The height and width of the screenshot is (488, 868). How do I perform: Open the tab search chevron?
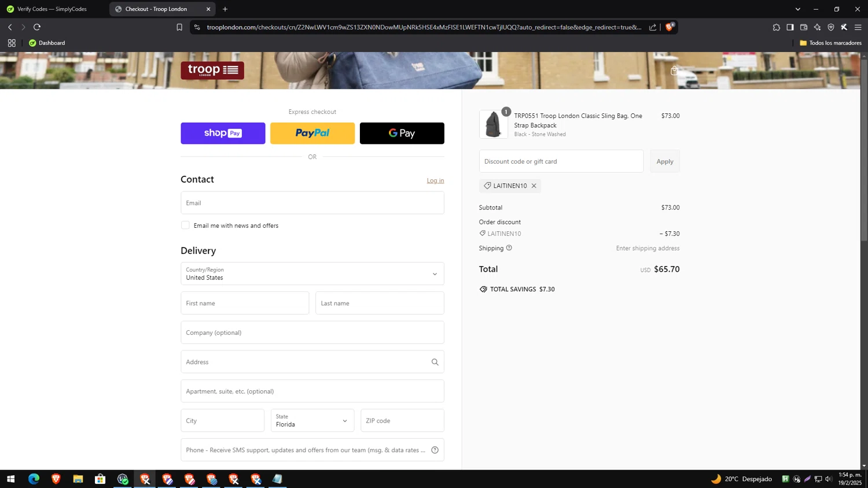pos(797,9)
